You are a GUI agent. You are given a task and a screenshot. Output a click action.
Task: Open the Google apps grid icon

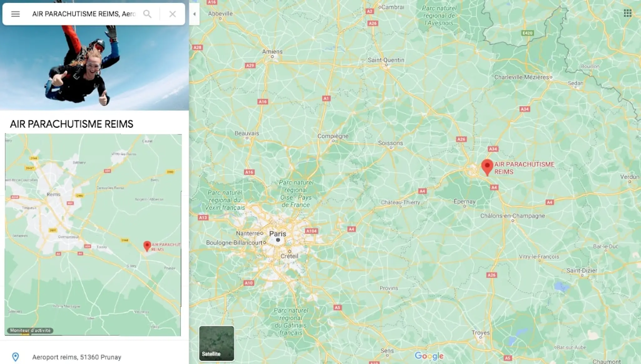pyautogui.click(x=627, y=13)
